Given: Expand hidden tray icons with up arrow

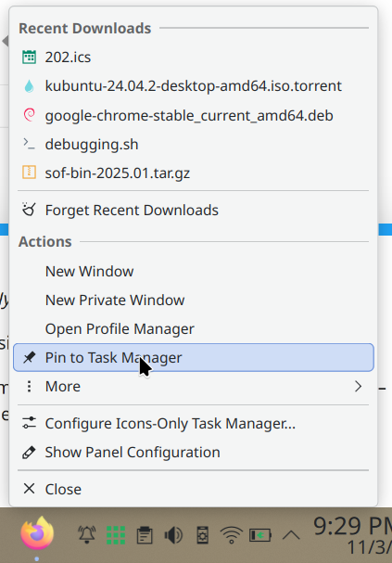Looking at the screenshot, I should (291, 535).
